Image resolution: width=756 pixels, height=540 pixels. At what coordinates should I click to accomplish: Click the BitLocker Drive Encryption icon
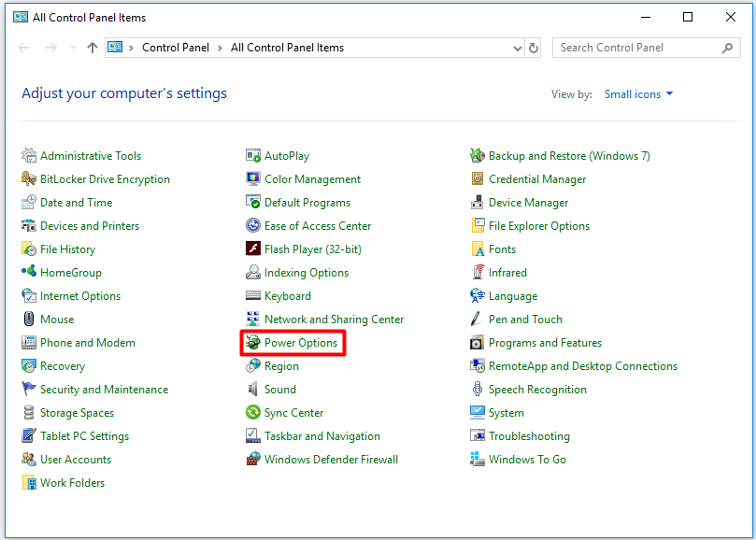29,178
